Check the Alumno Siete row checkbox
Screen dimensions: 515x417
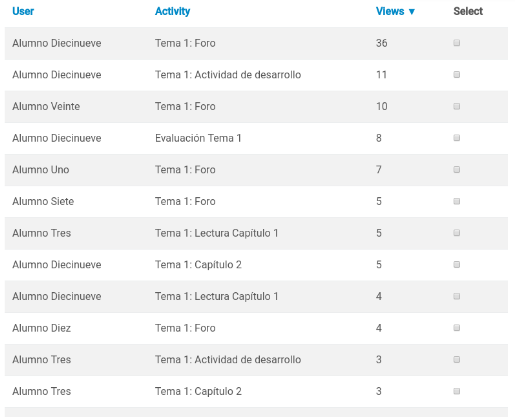point(457,201)
